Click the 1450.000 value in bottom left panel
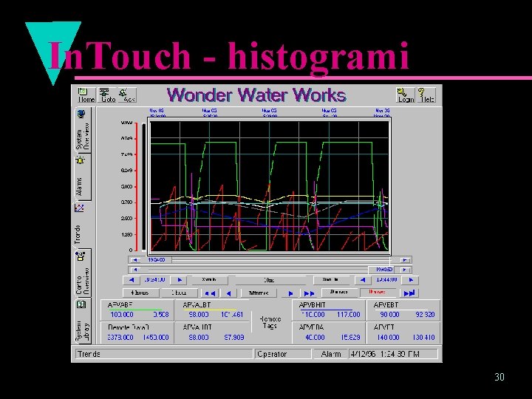Image resolution: width=532 pixels, height=399 pixels. tap(155, 337)
